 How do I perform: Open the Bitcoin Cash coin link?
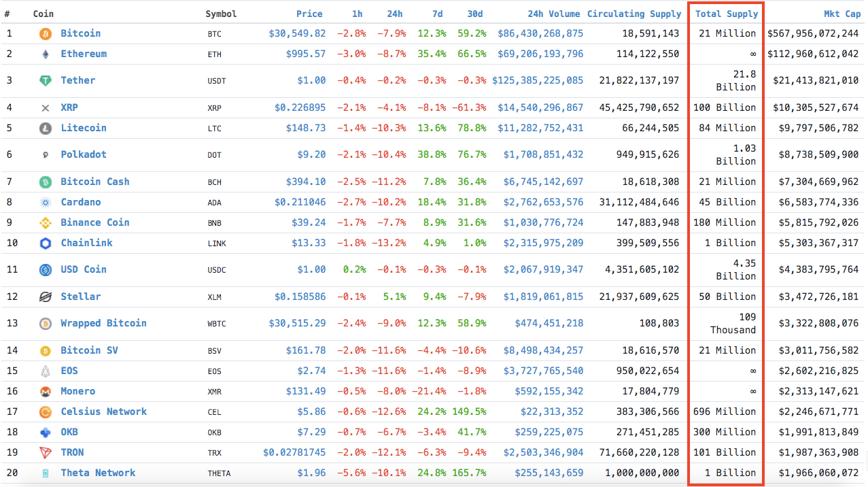[94, 182]
